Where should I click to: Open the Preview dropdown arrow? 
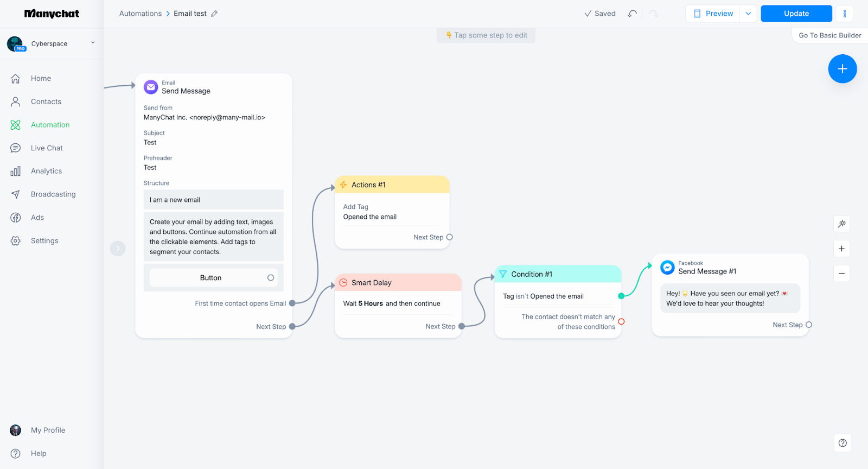pos(748,14)
